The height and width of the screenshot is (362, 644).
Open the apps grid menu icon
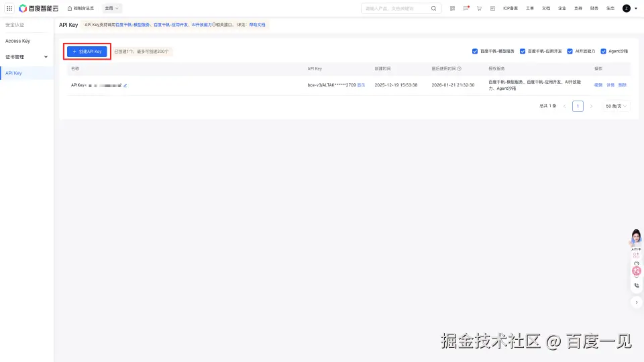(9, 8)
